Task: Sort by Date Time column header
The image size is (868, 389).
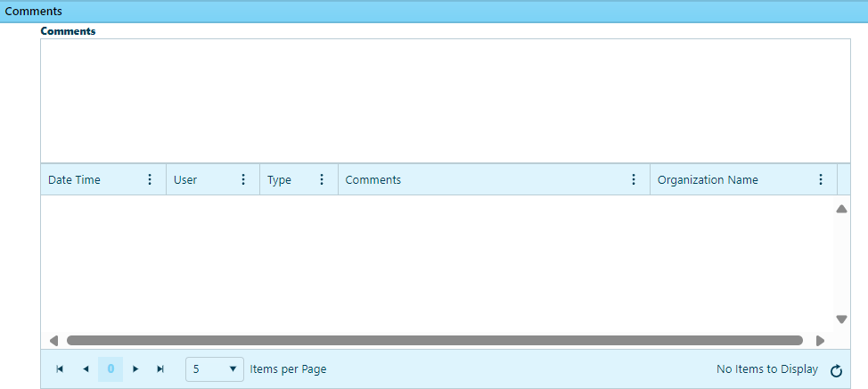Action: tap(75, 179)
